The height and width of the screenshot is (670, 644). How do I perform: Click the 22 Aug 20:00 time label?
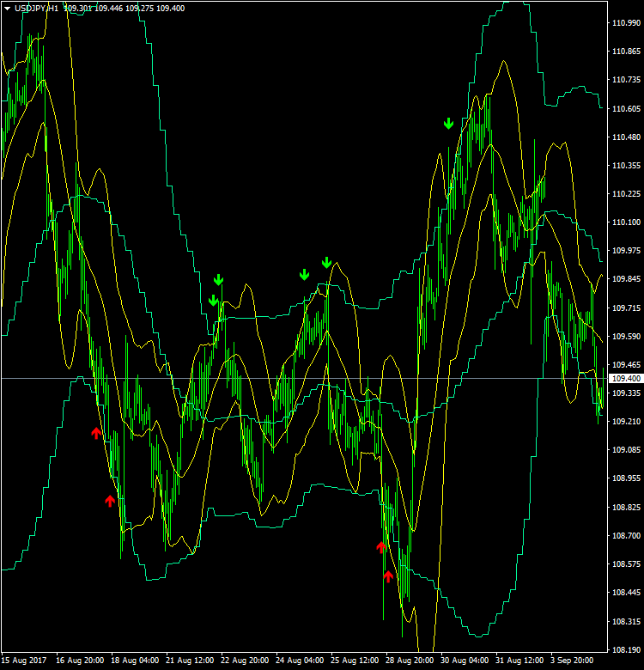point(245,661)
